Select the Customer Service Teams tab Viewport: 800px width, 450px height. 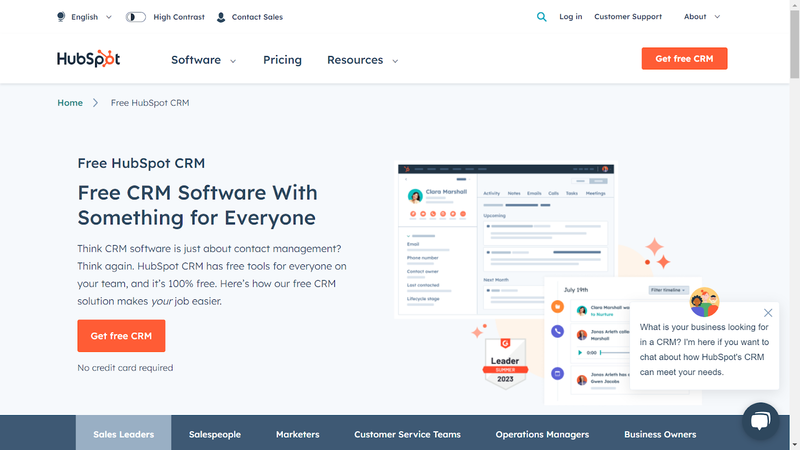(407, 434)
